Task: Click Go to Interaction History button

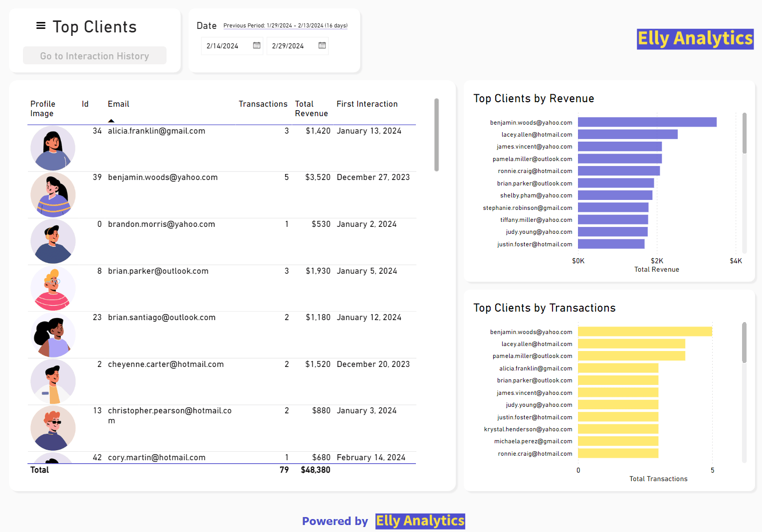Action: [x=95, y=56]
